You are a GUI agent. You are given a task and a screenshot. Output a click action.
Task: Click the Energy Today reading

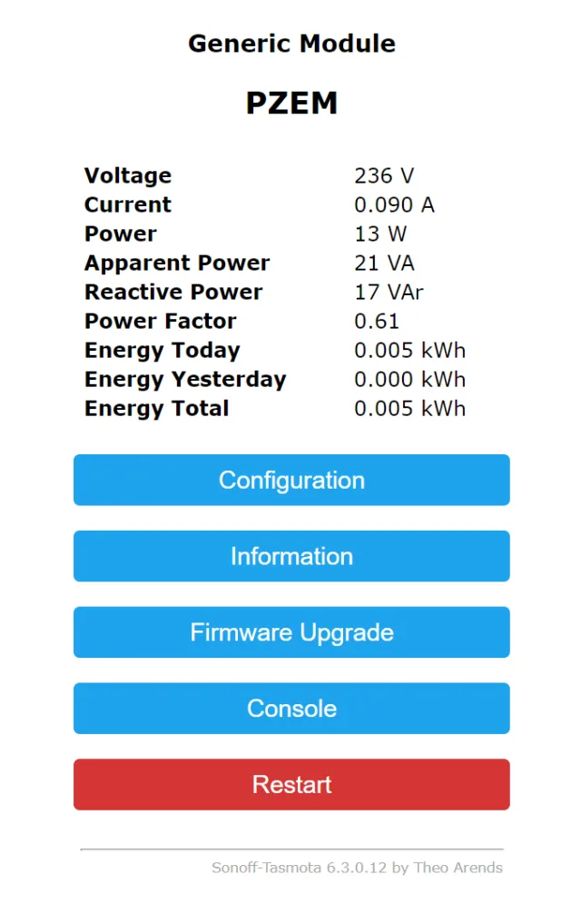tap(409, 350)
